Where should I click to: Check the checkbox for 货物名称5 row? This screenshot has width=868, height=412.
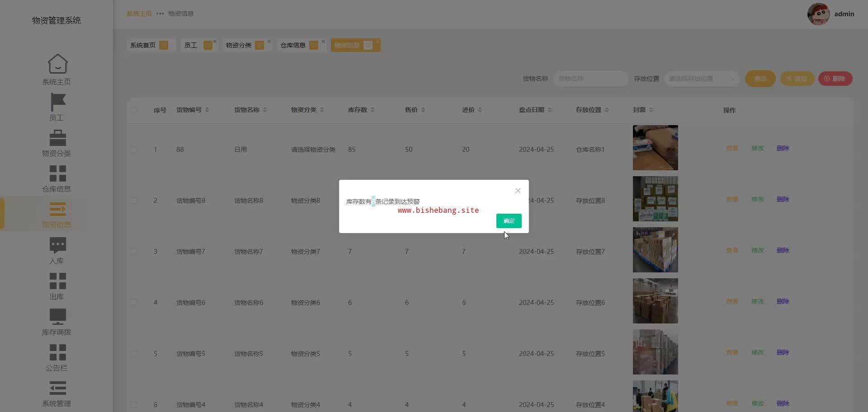click(134, 354)
